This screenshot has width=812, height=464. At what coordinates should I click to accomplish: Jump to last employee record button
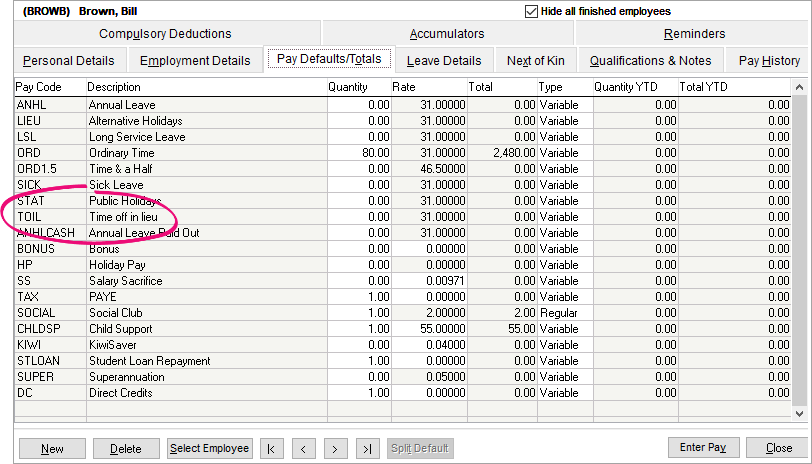coord(368,448)
